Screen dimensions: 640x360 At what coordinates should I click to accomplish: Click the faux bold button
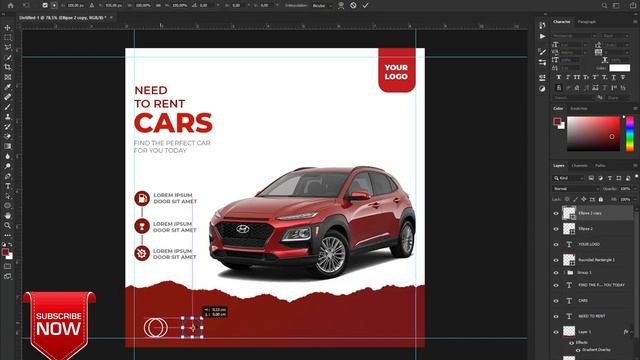pos(558,77)
